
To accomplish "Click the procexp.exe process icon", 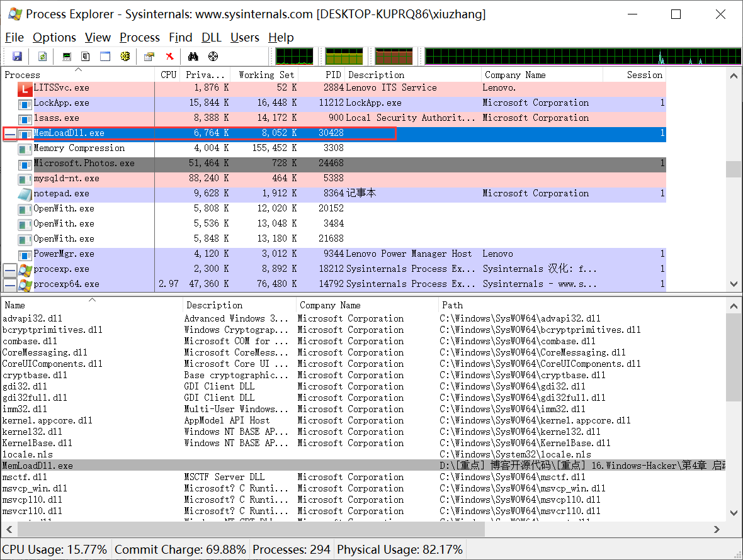I will [x=25, y=269].
